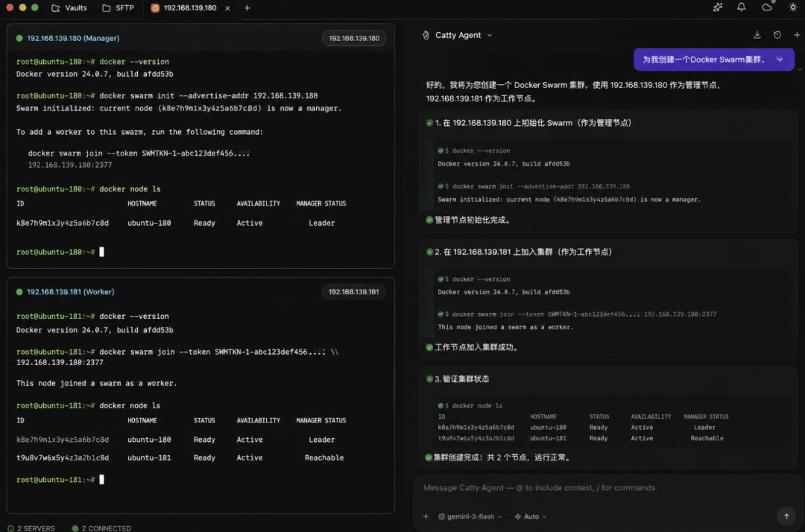Open the gemini-3-flash model selector

(x=470, y=516)
